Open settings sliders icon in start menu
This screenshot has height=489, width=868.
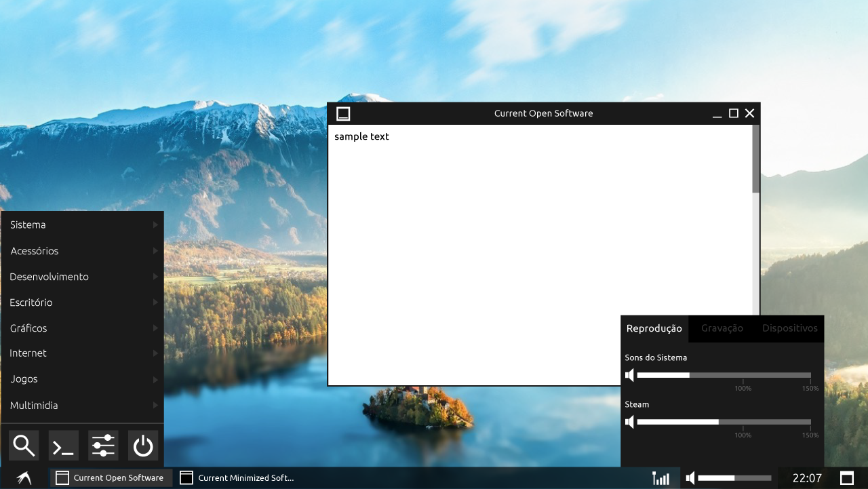click(103, 446)
